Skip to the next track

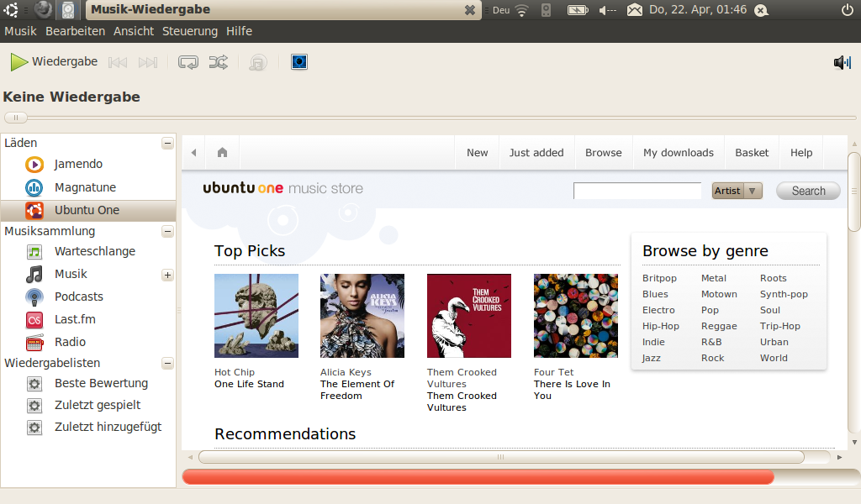coord(148,62)
